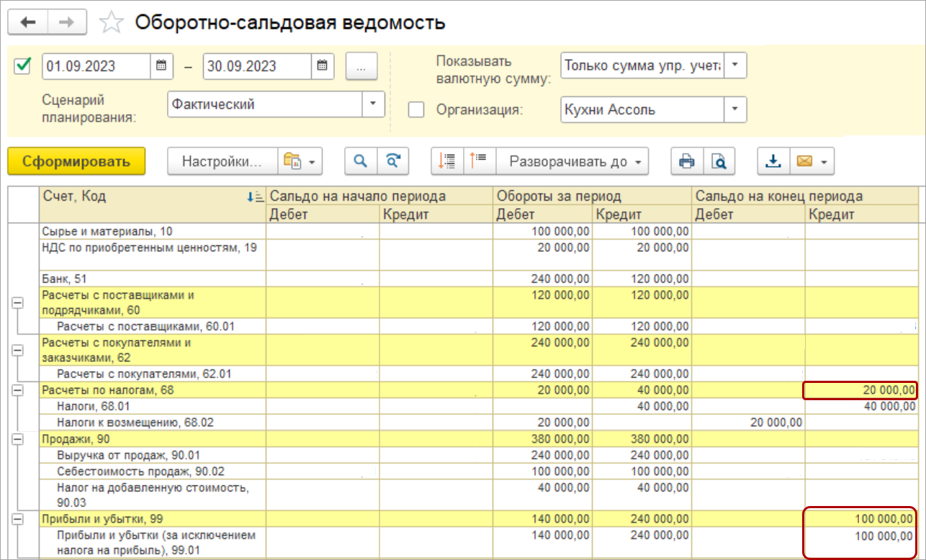Image resolution: width=926 pixels, height=560 pixels.
Task: Click Обороты за период column header
Action: pyautogui.click(x=593, y=196)
